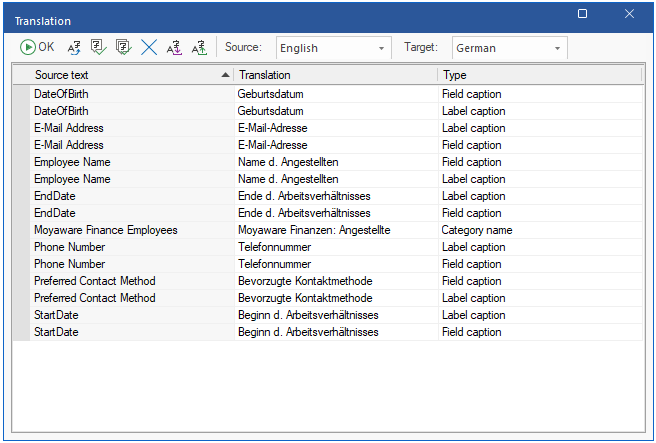This screenshot has height=443, width=656.
Task: Sort by the Translation column header
Action: [335, 75]
